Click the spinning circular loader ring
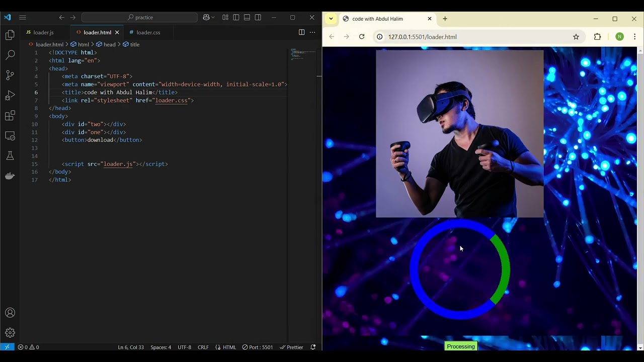The width and height of the screenshot is (644, 362). pyautogui.click(x=460, y=269)
